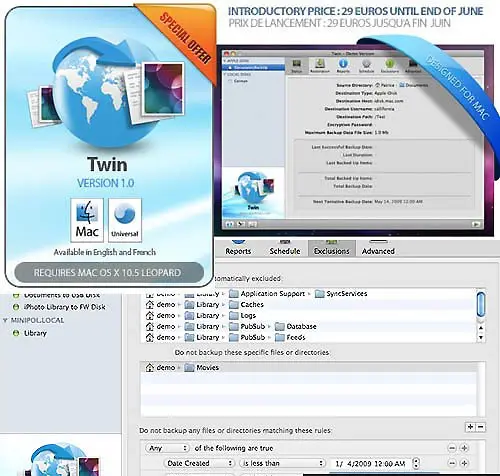The width and height of the screenshot is (500, 476).
Task: Click the blue scrollbar thumb of excluded list
Action: pos(481,304)
